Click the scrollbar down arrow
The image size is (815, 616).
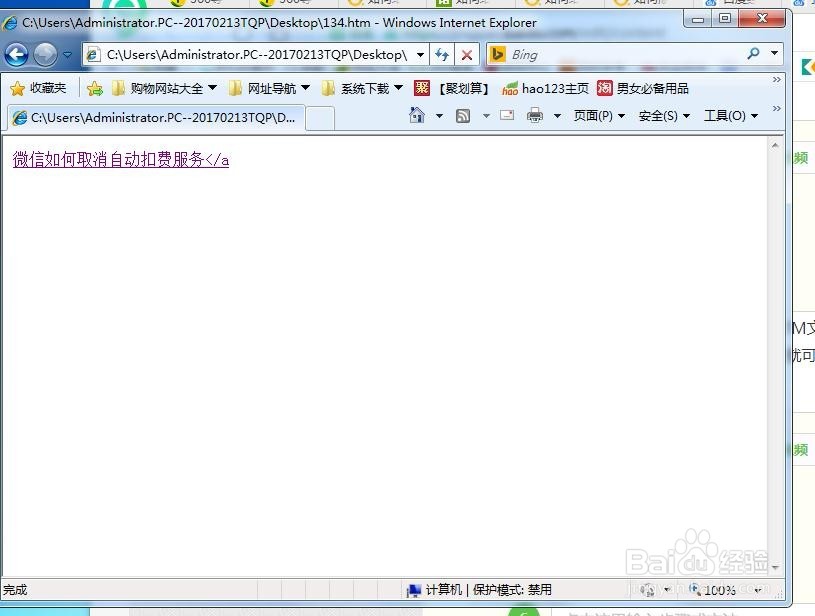775,568
